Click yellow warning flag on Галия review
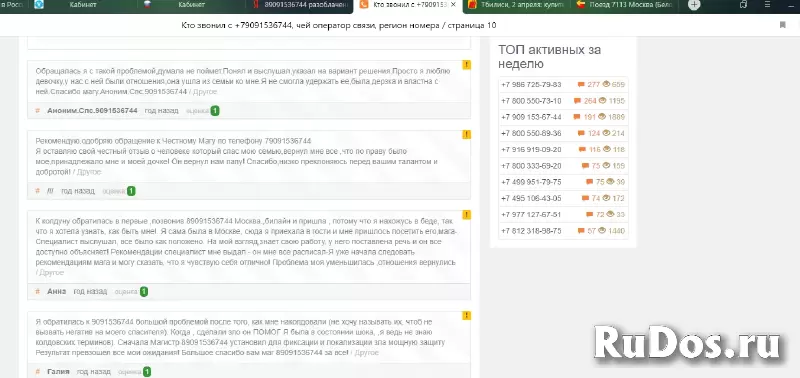This screenshot has height=378, width=800. click(x=466, y=316)
